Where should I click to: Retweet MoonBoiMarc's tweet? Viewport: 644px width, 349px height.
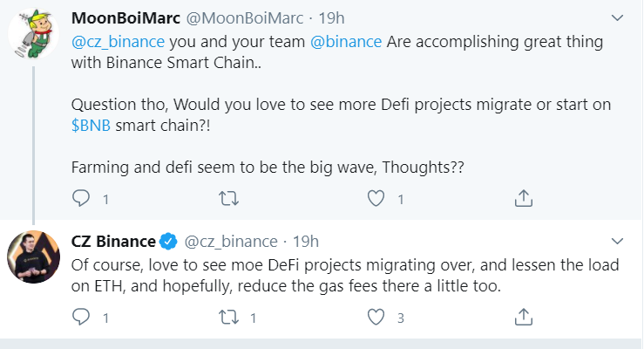230,200
